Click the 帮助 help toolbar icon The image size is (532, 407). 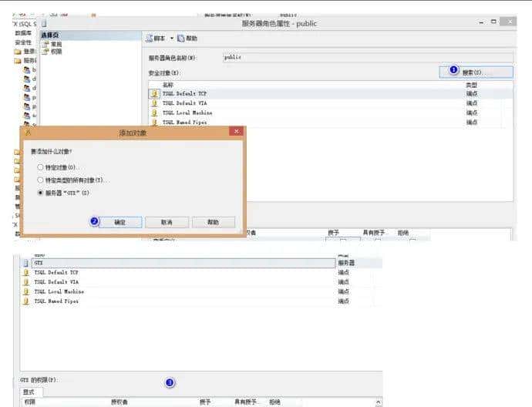(x=181, y=39)
